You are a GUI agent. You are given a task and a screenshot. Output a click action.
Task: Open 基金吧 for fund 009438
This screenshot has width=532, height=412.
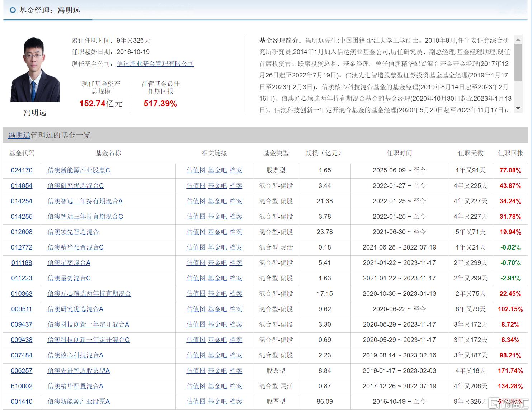(217, 340)
